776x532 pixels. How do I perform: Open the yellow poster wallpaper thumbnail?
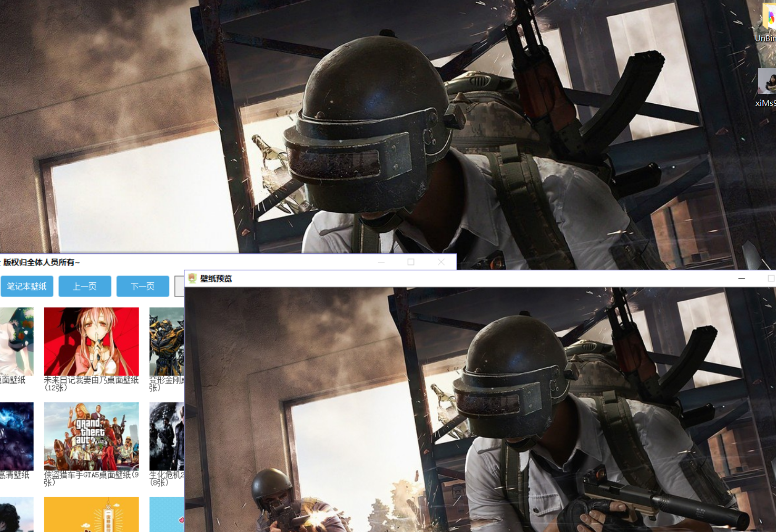point(92,515)
